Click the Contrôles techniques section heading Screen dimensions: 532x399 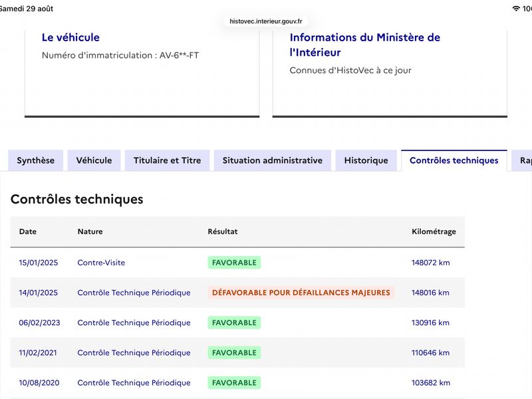76,199
